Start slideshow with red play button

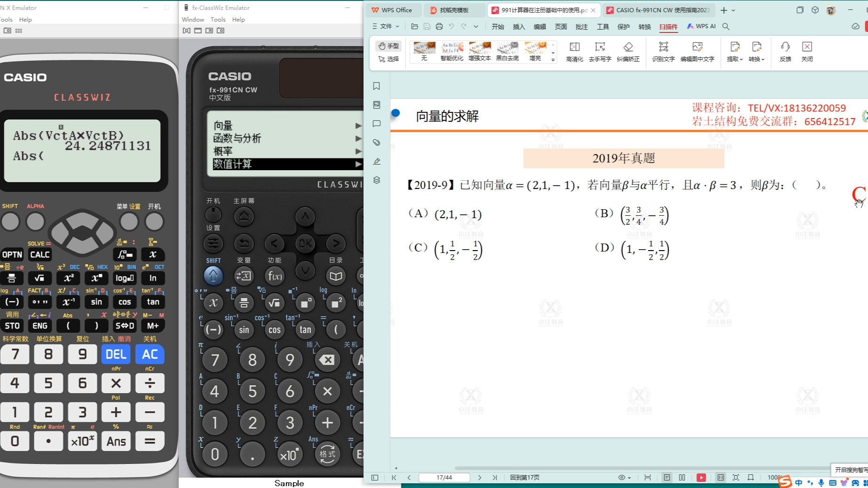[701, 477]
